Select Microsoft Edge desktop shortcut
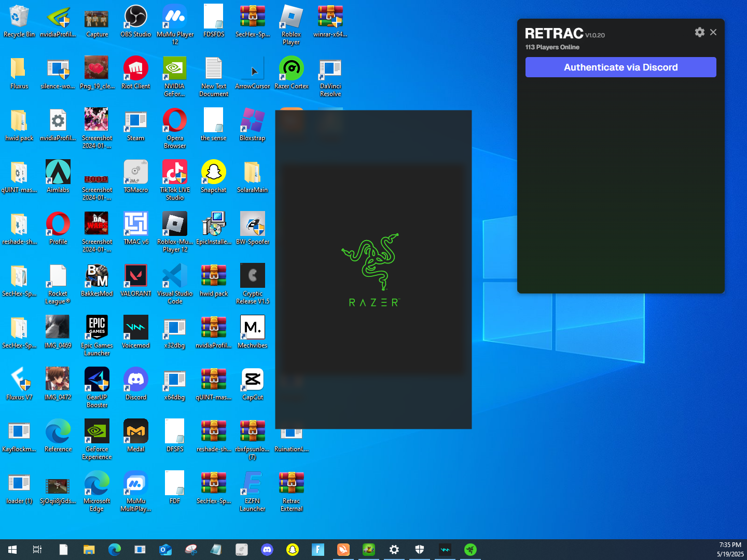The width and height of the screenshot is (747, 560). [x=97, y=492]
